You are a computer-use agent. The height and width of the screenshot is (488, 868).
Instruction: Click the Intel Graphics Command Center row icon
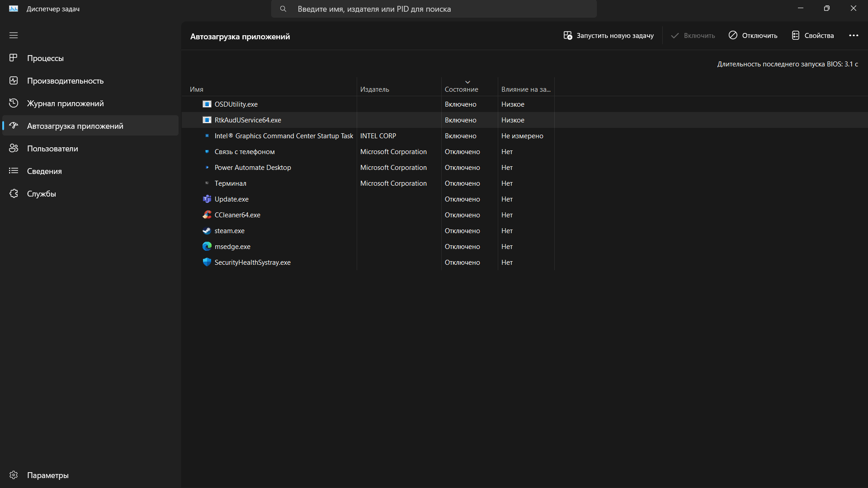tap(207, 136)
